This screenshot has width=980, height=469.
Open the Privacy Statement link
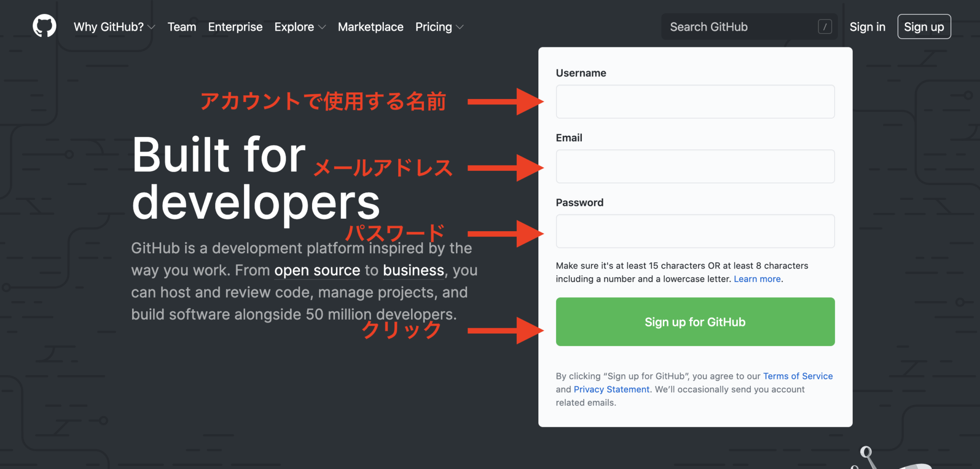point(612,389)
